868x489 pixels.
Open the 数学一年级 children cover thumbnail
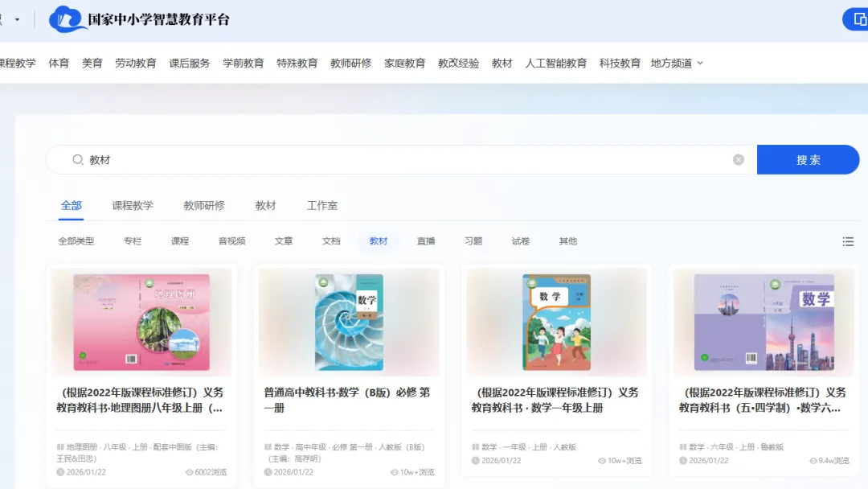tap(556, 322)
